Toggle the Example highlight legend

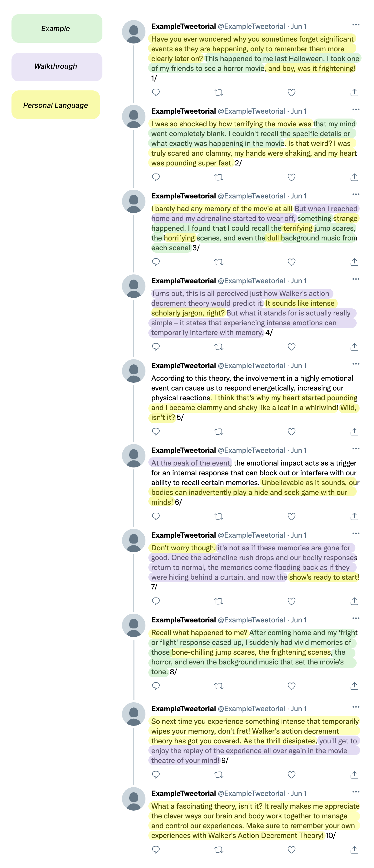point(57,29)
